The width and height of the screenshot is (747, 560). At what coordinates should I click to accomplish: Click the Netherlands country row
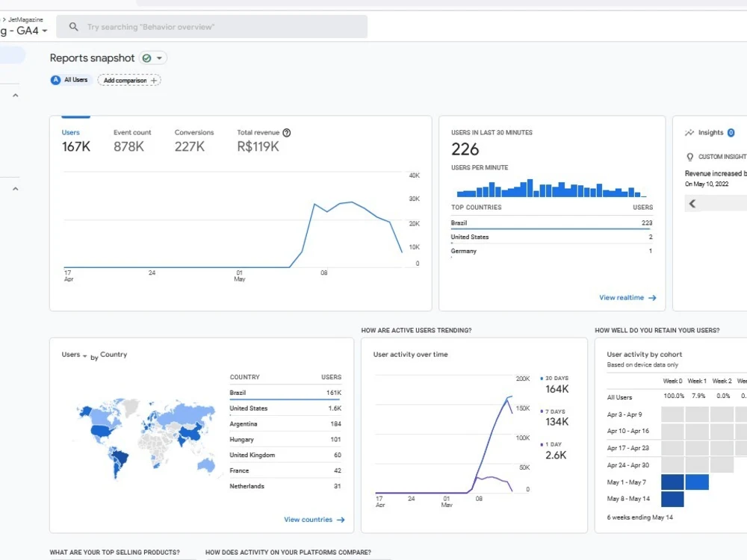pos(285,486)
